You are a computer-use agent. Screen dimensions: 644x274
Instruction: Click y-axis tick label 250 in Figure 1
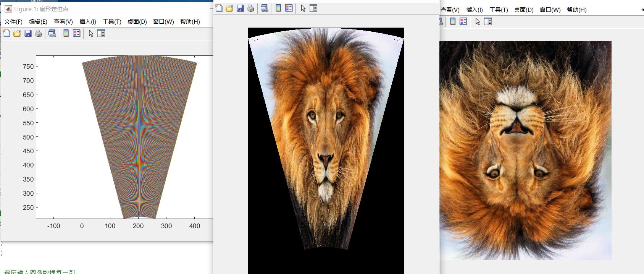[x=28, y=208]
